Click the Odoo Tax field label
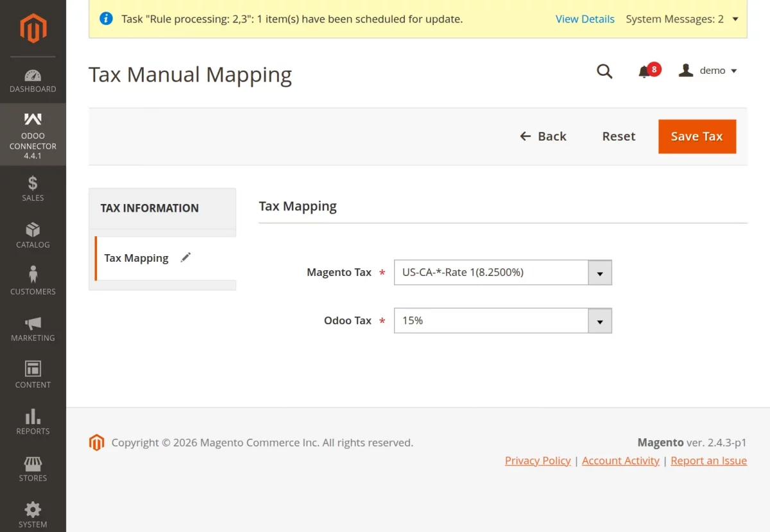This screenshot has height=532, width=770. (x=347, y=320)
